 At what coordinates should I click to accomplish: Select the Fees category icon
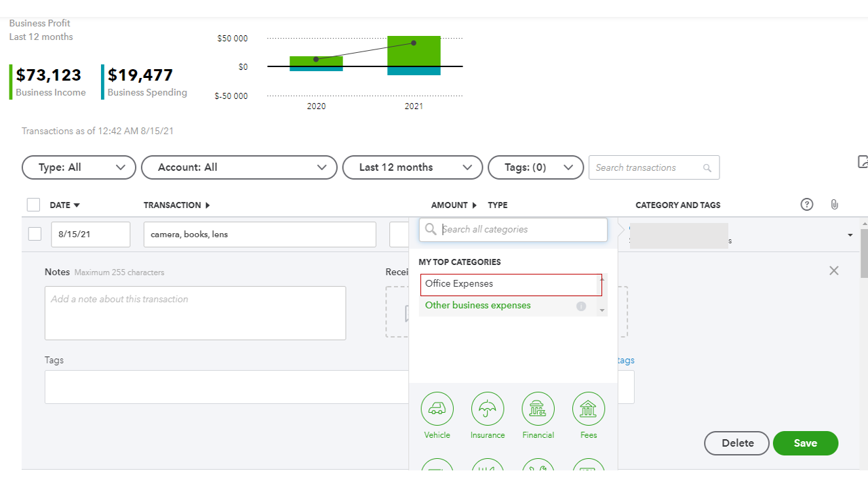[x=589, y=409]
